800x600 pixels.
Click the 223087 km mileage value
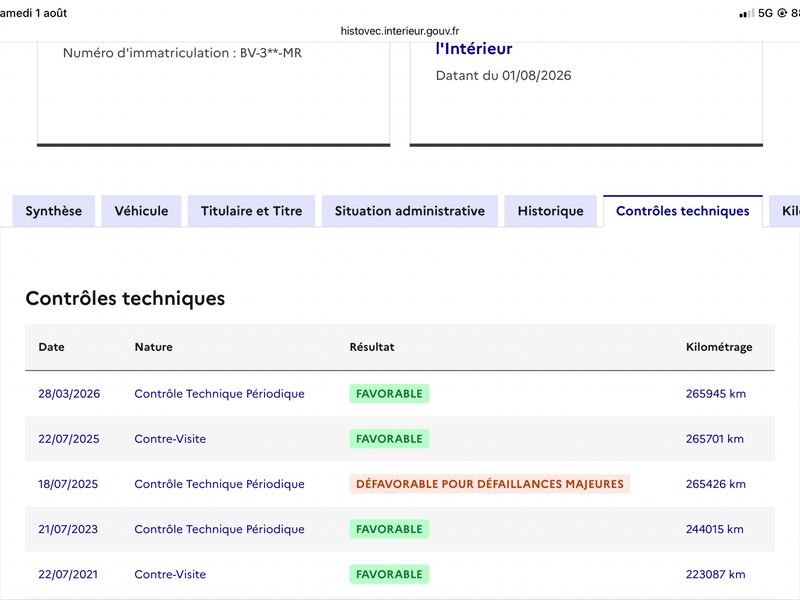(x=715, y=574)
